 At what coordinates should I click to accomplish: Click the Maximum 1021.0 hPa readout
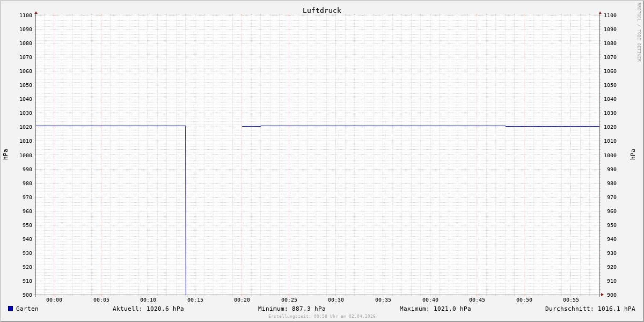point(435,309)
